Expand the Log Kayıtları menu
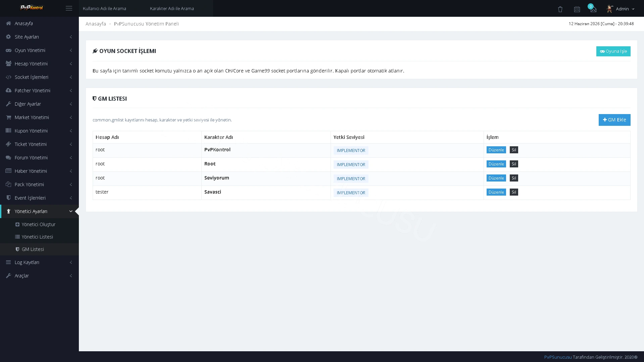Viewport: 644px width, 362px height. pyautogui.click(x=39, y=262)
